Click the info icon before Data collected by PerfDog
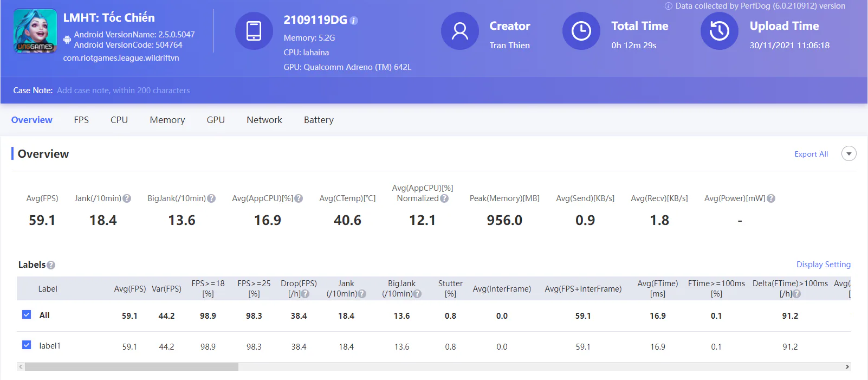Screen dimensions: 868x380 (669, 6)
